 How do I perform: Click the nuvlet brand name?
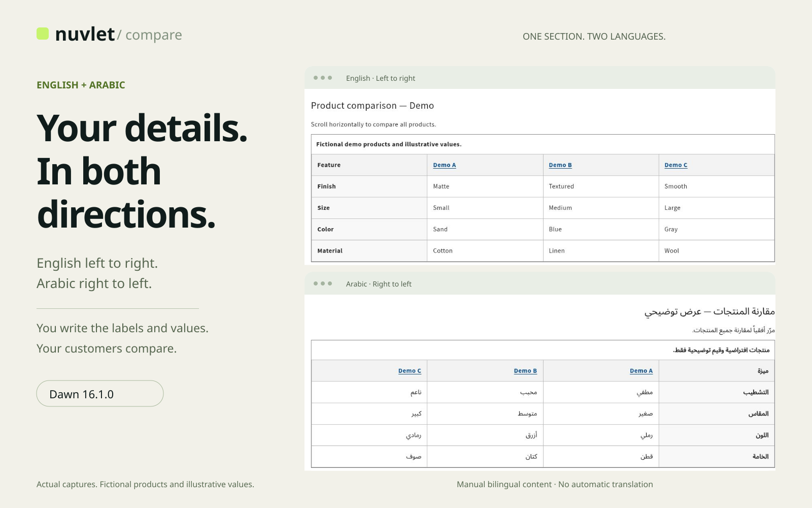click(x=85, y=34)
